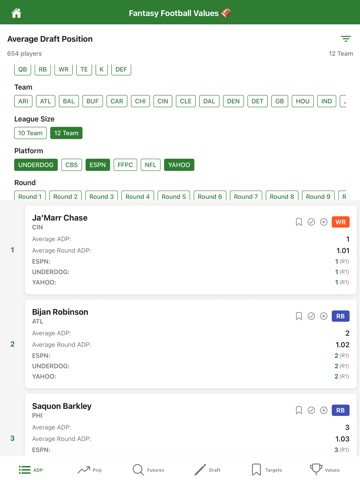
Task: Filter by team CLE
Action: 185,101
